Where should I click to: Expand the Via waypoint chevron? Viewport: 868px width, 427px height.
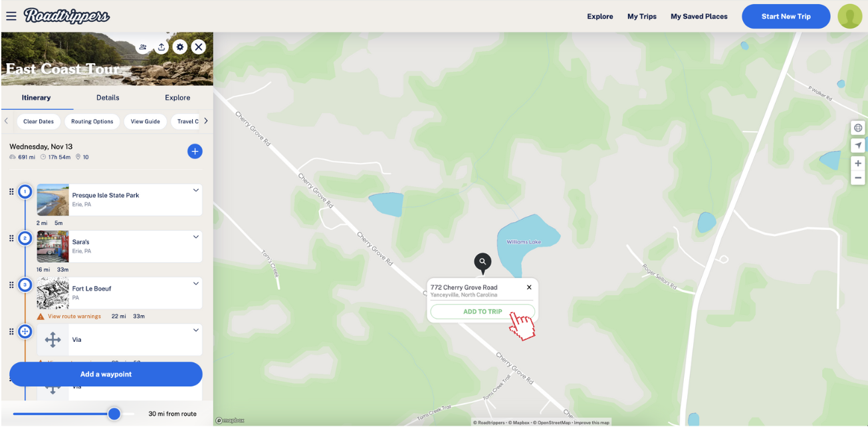(196, 330)
